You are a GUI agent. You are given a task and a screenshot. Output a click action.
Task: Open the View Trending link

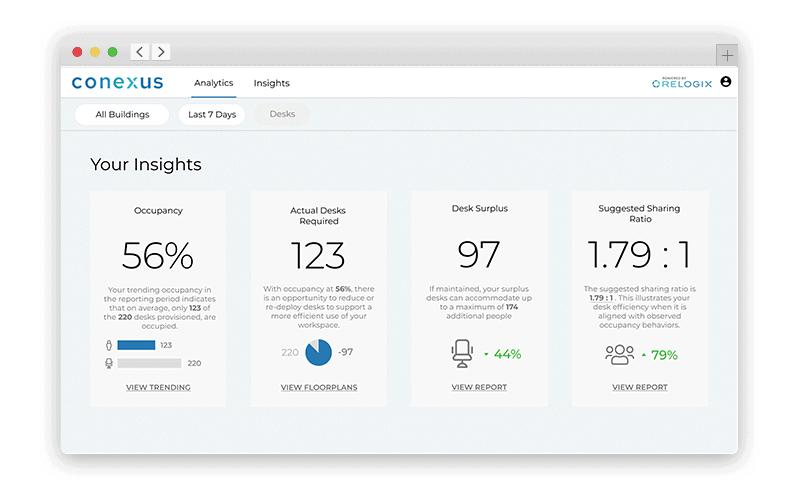click(158, 387)
